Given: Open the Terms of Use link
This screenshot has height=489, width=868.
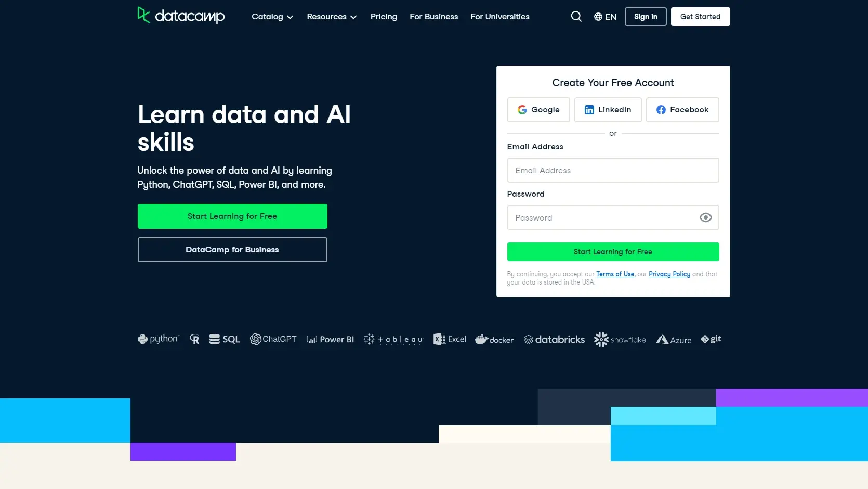Looking at the screenshot, I should (615, 274).
